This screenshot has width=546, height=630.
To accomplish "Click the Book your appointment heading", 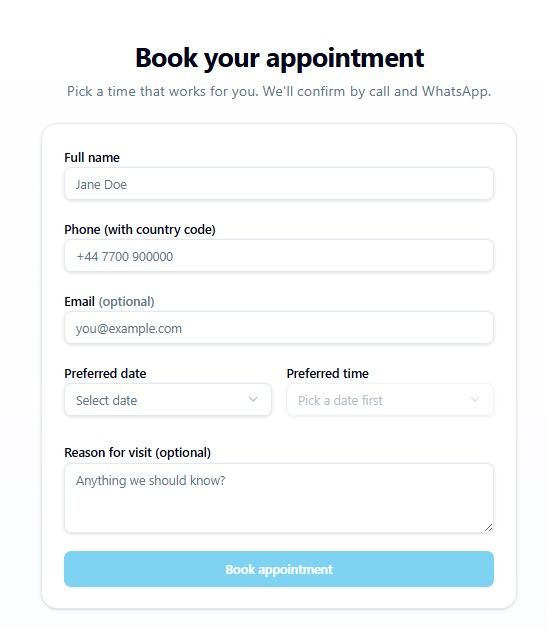I will (x=280, y=58).
